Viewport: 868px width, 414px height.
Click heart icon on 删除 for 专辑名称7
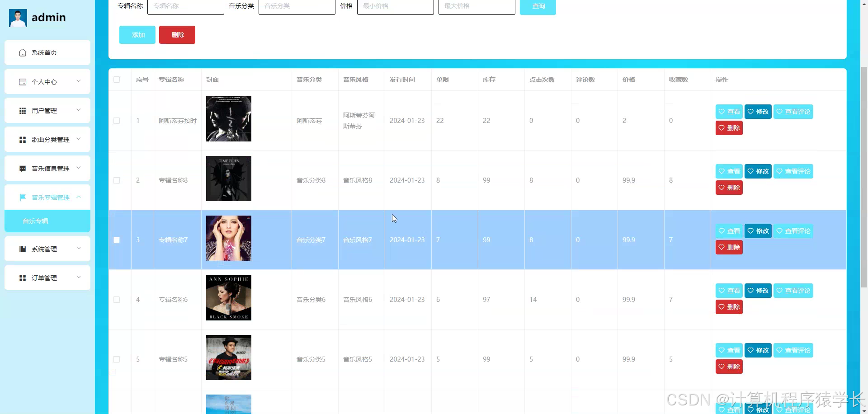(x=722, y=247)
